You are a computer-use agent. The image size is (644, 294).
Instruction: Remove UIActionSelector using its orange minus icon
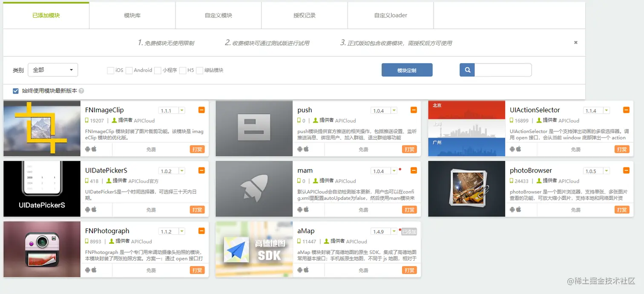(626, 110)
